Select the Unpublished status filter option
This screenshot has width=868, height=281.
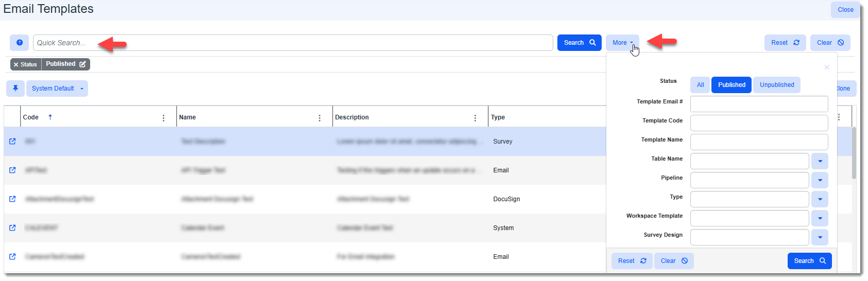776,85
